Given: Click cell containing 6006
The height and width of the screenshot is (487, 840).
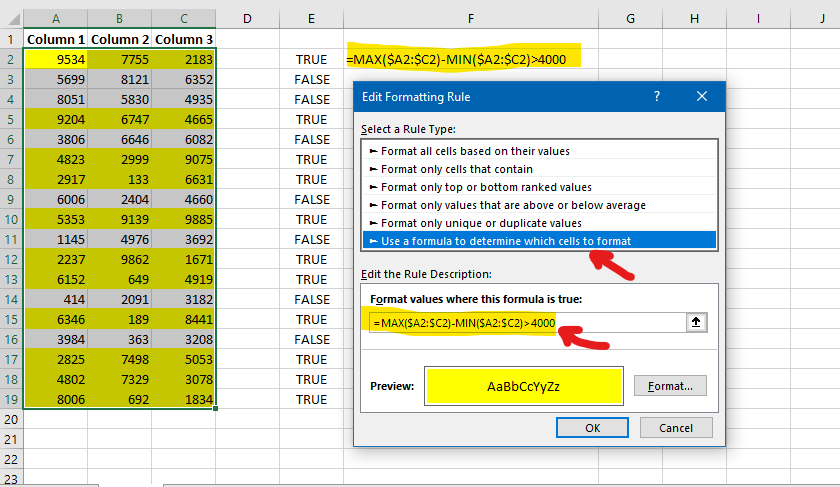Looking at the screenshot, I should coord(56,199).
